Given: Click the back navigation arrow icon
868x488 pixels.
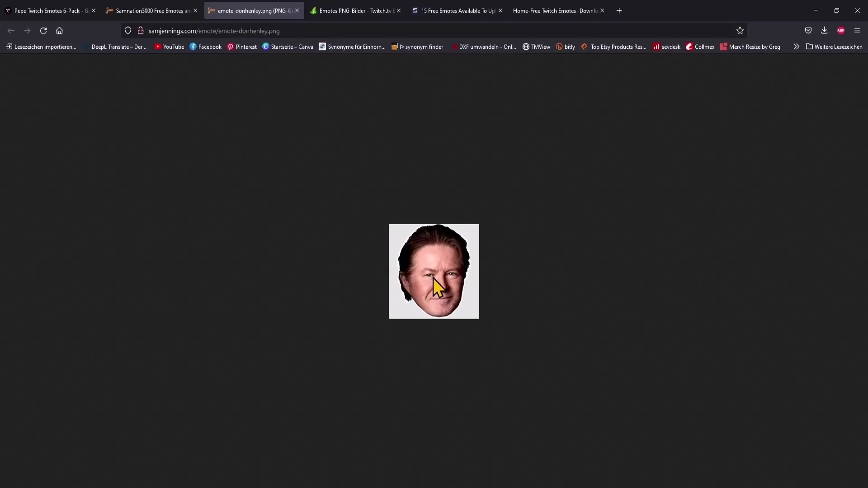Looking at the screenshot, I should click(11, 30).
